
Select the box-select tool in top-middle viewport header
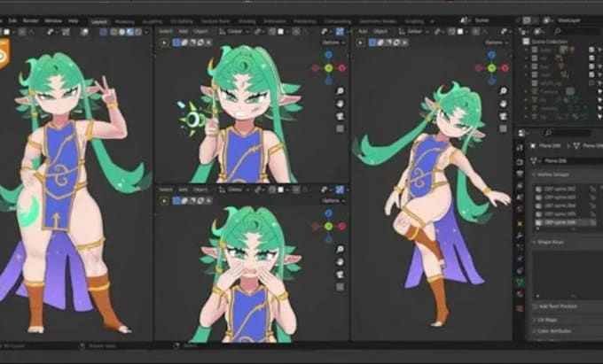(176, 43)
